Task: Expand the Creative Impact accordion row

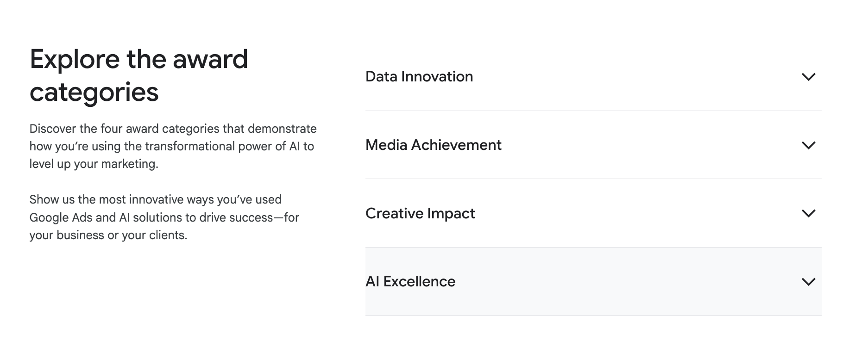Action: pos(593,213)
